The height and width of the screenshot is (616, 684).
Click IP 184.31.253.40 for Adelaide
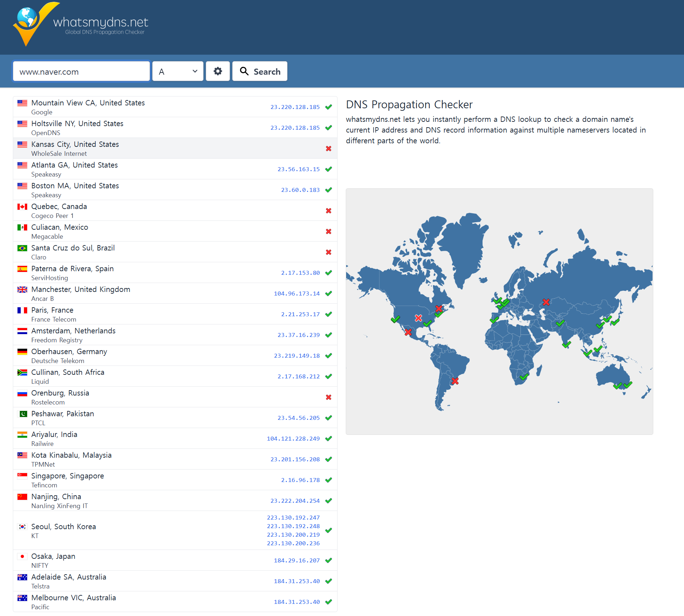tap(297, 581)
